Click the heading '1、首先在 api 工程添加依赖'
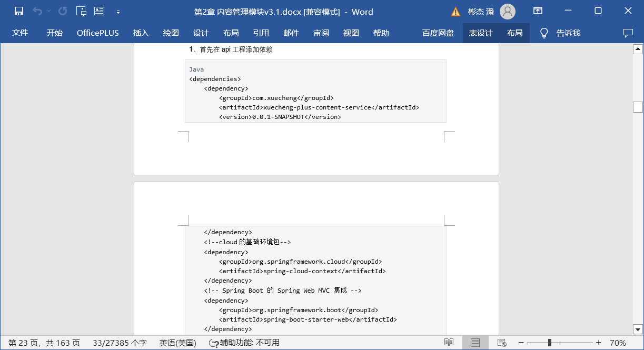The width and height of the screenshot is (644, 350). click(231, 49)
